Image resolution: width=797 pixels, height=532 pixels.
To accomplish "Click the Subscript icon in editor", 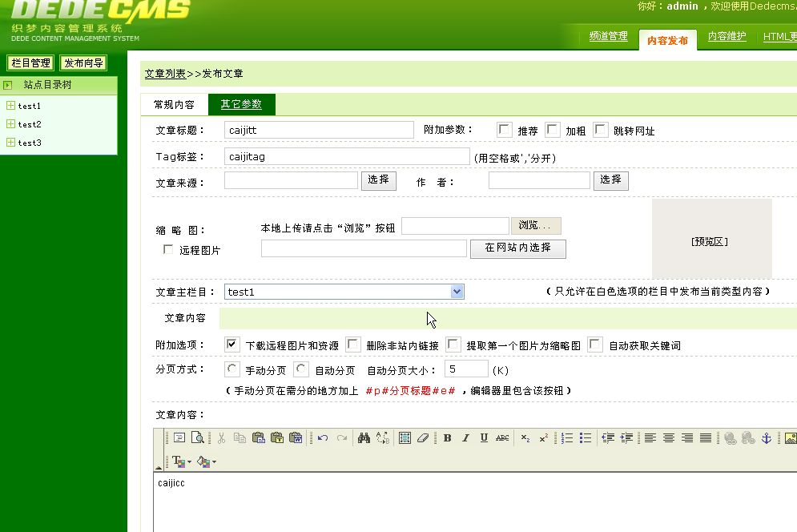I will [x=525, y=438].
